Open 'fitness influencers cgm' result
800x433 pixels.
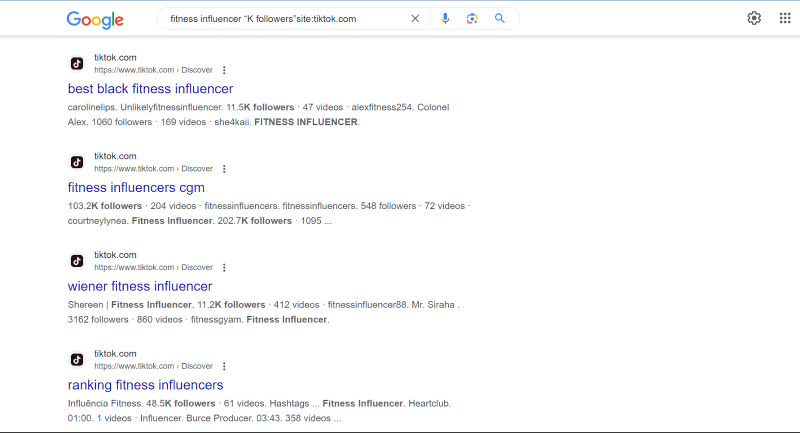point(136,187)
